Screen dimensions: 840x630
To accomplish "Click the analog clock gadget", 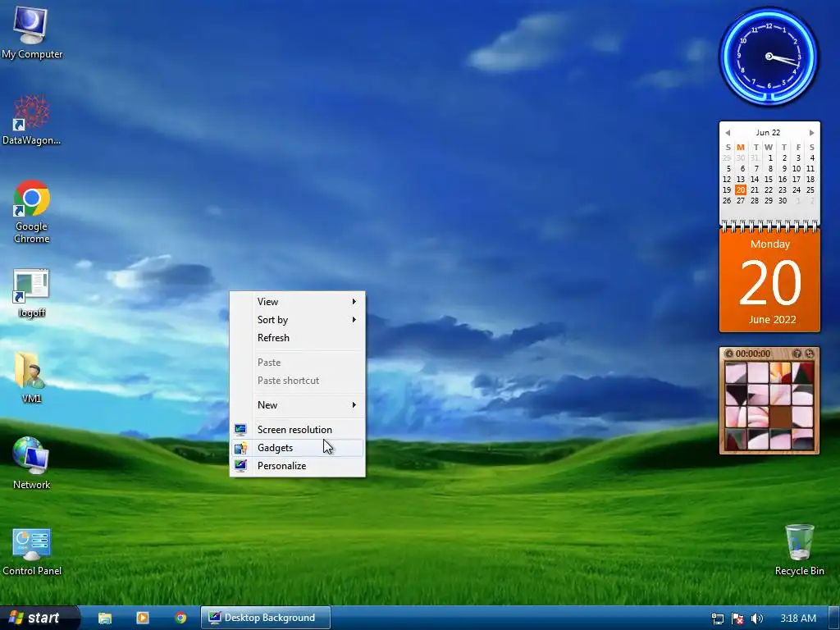I will click(x=769, y=57).
